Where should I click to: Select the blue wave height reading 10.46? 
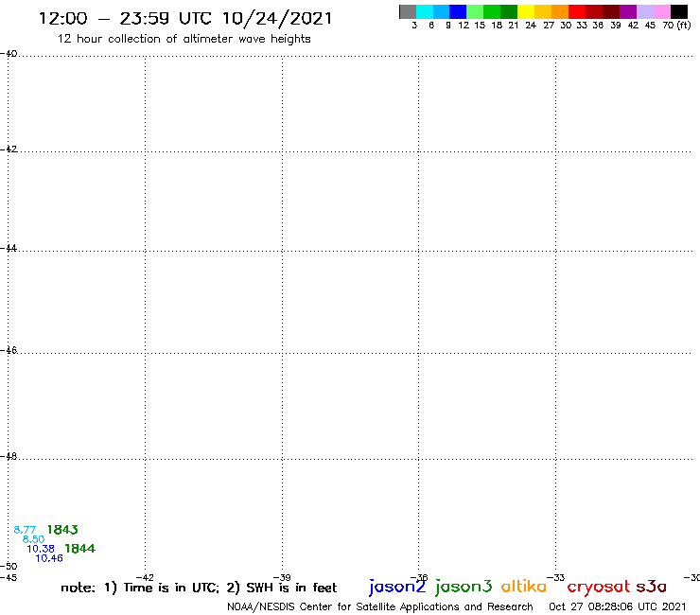(49, 558)
